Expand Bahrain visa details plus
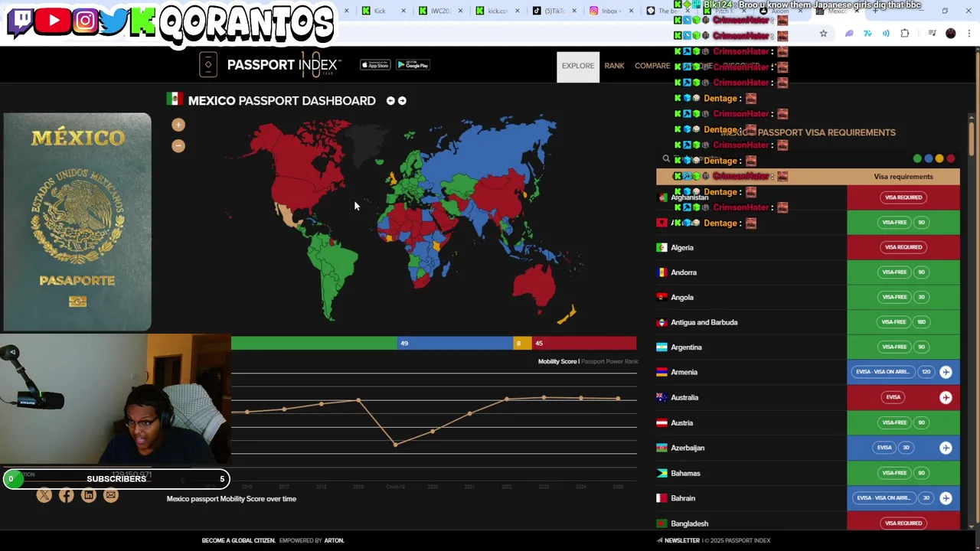This screenshot has width=980, height=551. pyautogui.click(x=946, y=498)
